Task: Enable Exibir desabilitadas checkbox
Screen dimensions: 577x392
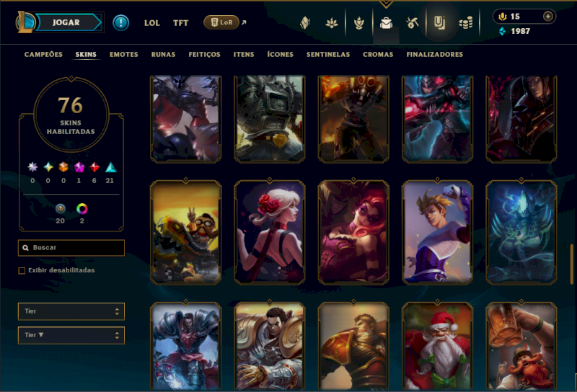Action: tap(22, 271)
